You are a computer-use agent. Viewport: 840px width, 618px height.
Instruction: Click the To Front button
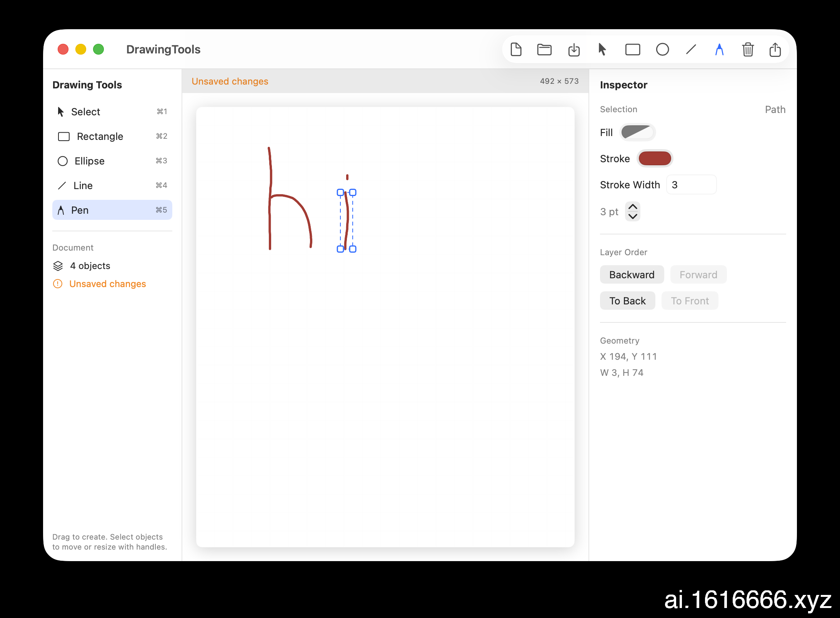(x=690, y=301)
